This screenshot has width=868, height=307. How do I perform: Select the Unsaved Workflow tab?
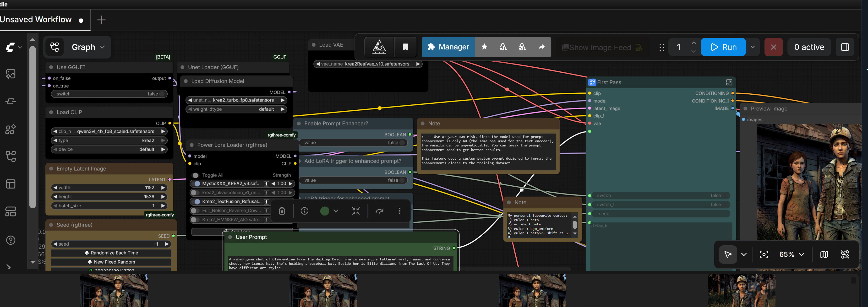click(43, 20)
